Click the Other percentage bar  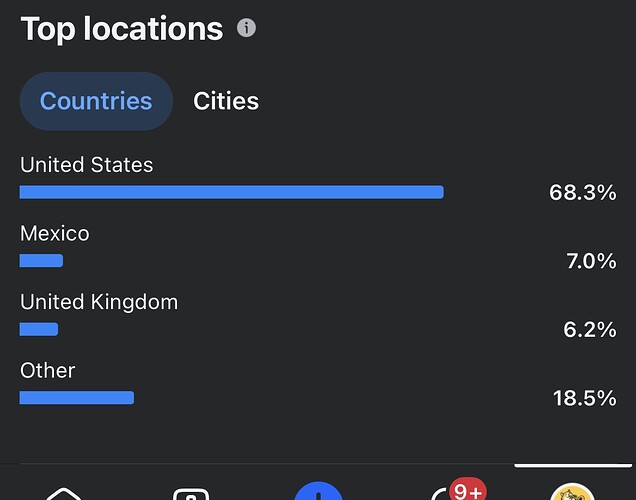[76, 397]
